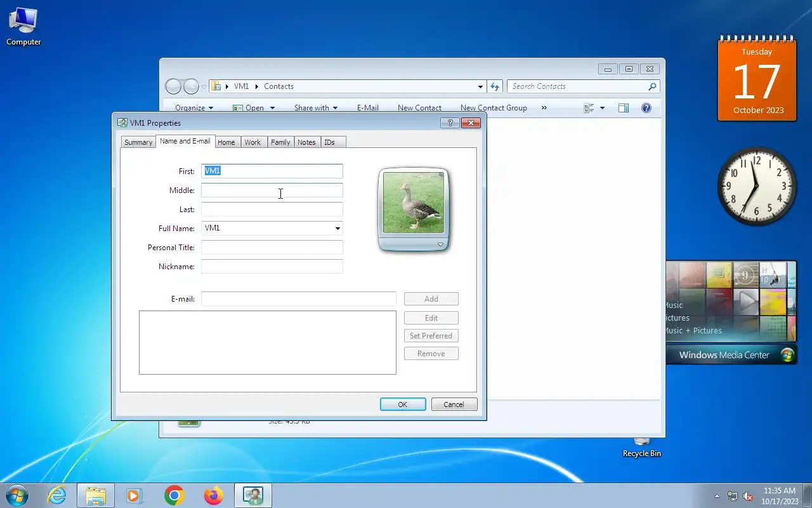Viewport: 812px width, 508px height.
Task: Toggle the preview pane icon
Action: coord(624,108)
